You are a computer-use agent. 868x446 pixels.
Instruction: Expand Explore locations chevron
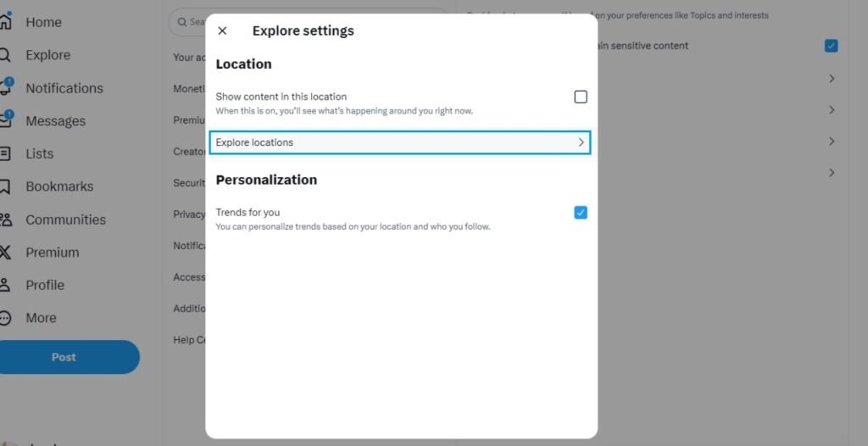point(581,142)
